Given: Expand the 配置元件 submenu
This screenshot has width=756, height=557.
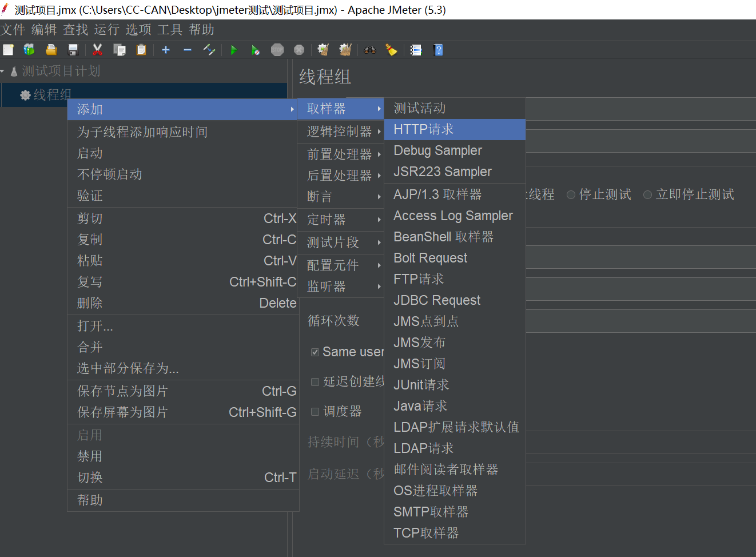Looking at the screenshot, I should (341, 265).
